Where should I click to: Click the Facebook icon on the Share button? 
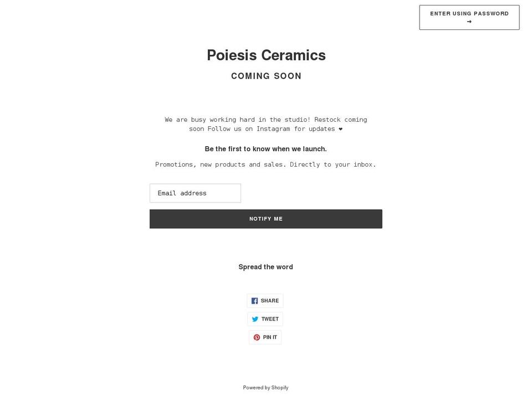254,301
